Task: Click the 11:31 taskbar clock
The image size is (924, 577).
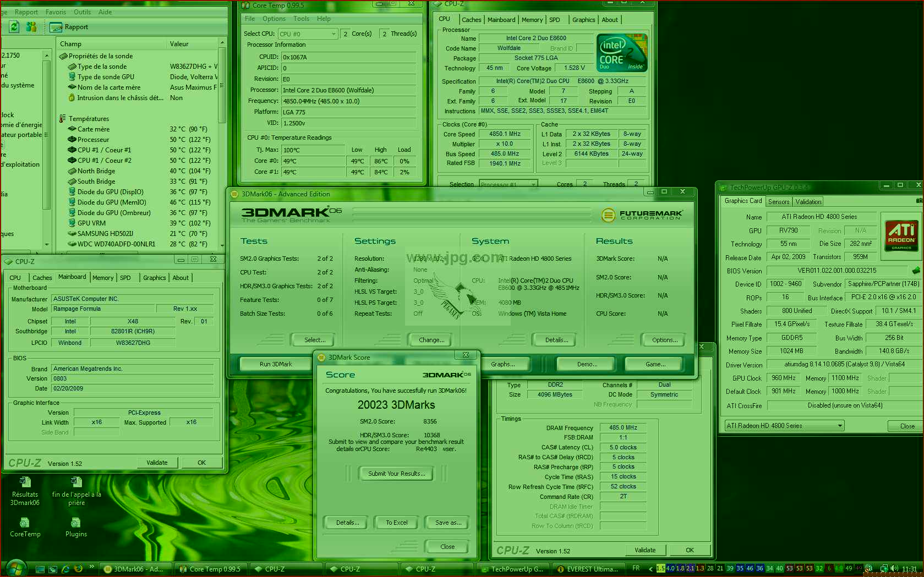Action: 909,569
